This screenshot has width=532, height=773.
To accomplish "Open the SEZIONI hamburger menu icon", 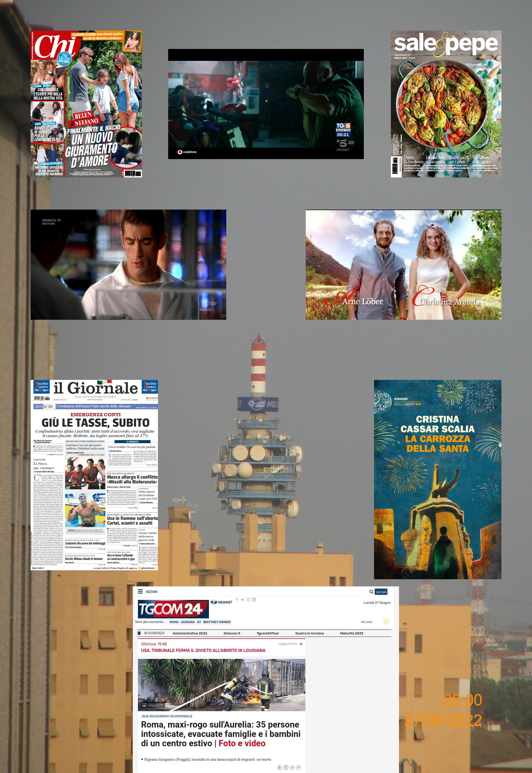I will click(140, 591).
